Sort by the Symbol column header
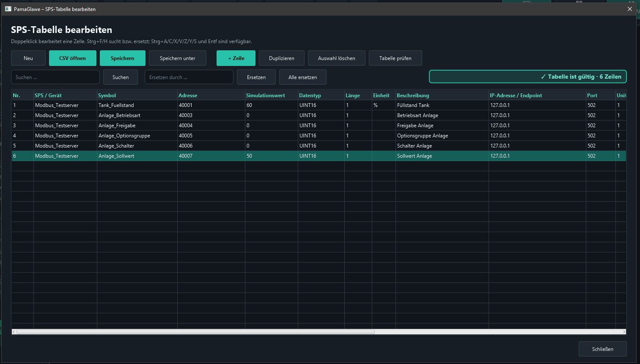Screen dimensions: 640x364 click(x=137, y=96)
